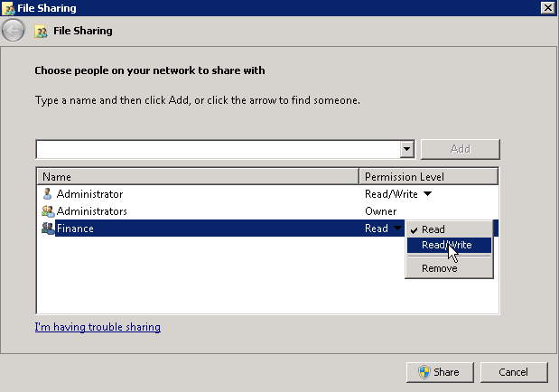Open the name combo box dropdown arrow

[406, 149]
